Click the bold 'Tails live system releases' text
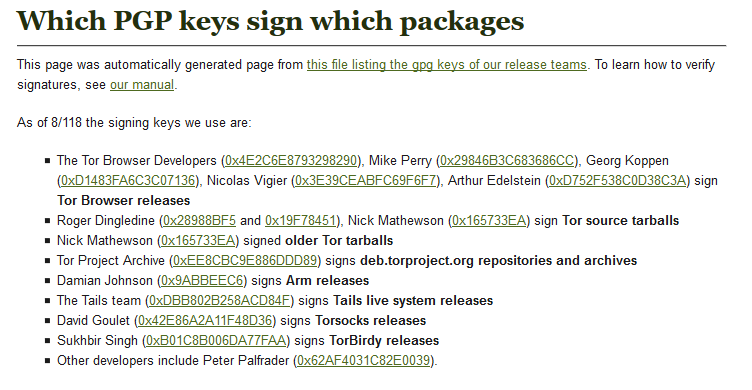752x390 pixels. (413, 301)
